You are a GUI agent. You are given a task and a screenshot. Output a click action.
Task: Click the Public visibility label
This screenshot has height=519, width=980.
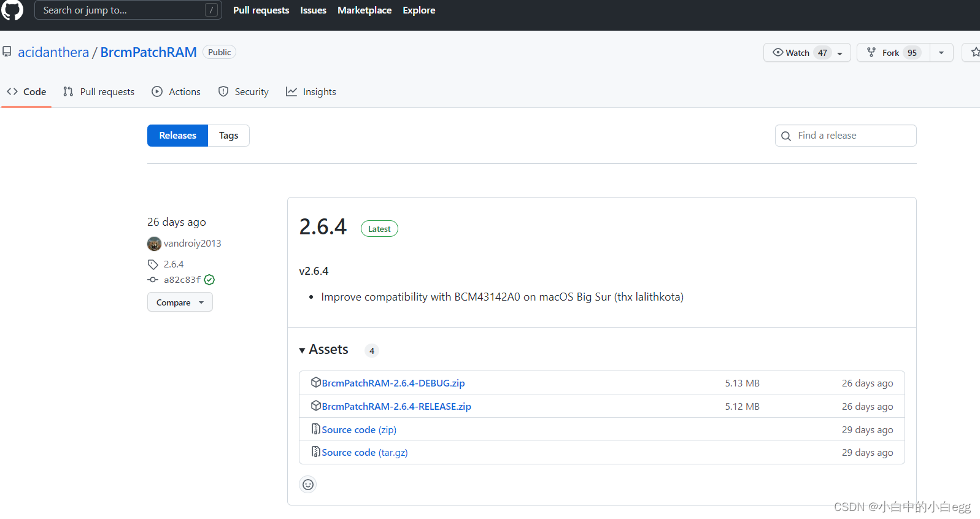(x=220, y=52)
